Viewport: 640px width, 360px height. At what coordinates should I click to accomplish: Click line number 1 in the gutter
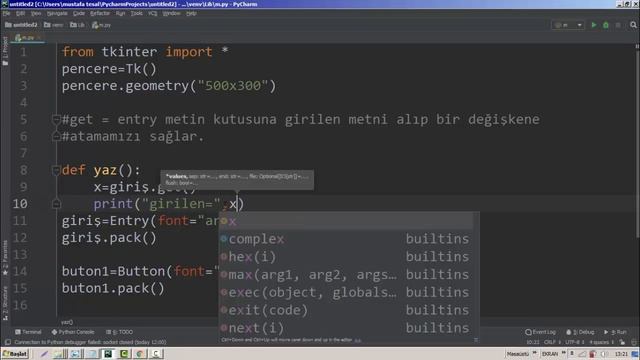pos(23,52)
